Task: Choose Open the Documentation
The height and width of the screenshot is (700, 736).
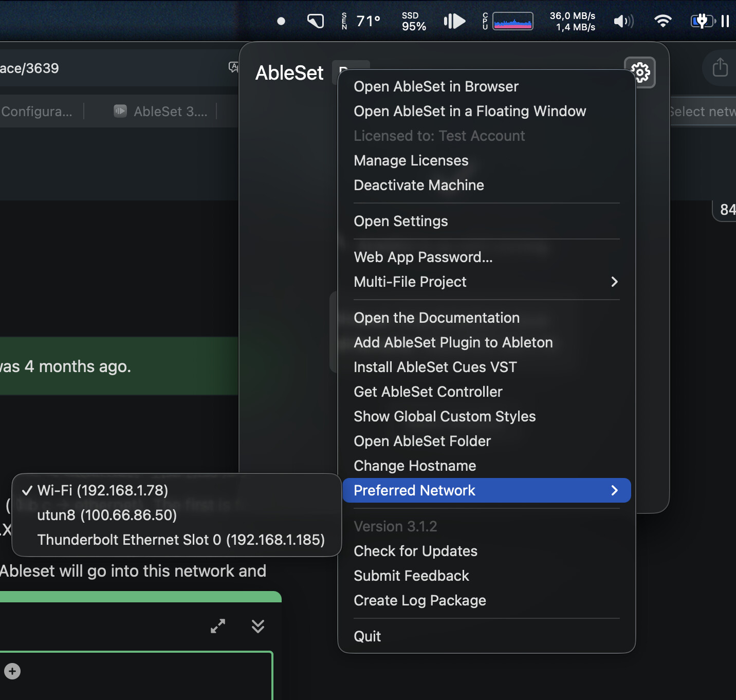Action: (x=487, y=318)
